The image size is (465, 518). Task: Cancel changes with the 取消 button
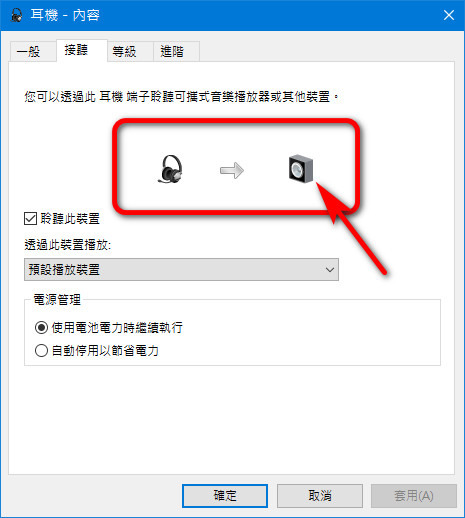coord(320,496)
